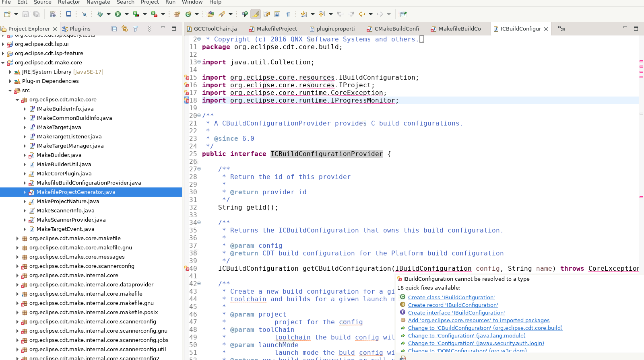
Task: Click the Next Annotation arrow icon
Action: pos(303,14)
